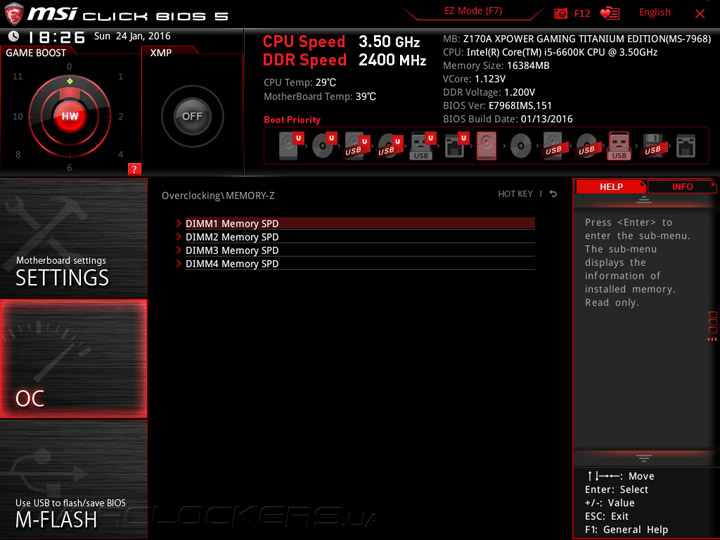Collapse help panel using top handle
The image size is (720, 540).
point(644,199)
